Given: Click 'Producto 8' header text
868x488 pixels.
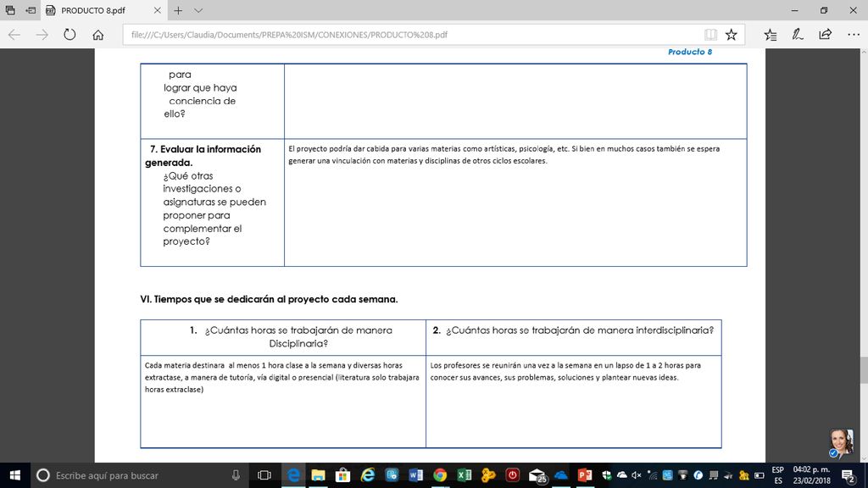Looking at the screenshot, I should 690,52.
